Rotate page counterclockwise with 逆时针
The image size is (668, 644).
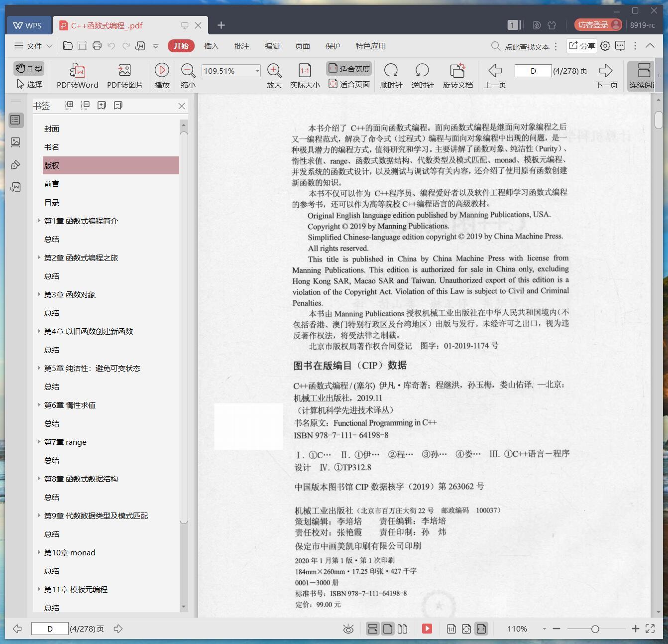(422, 76)
